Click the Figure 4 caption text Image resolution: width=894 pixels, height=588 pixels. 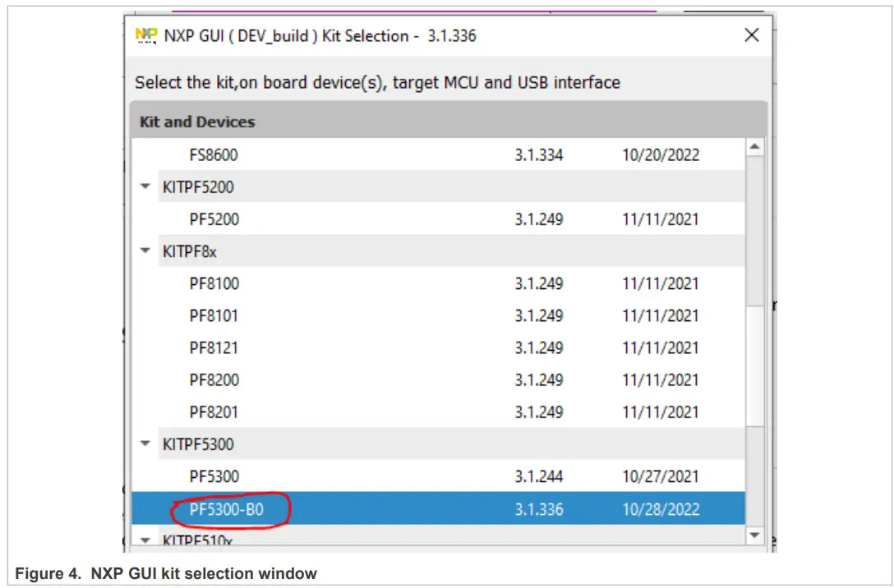click(x=164, y=573)
